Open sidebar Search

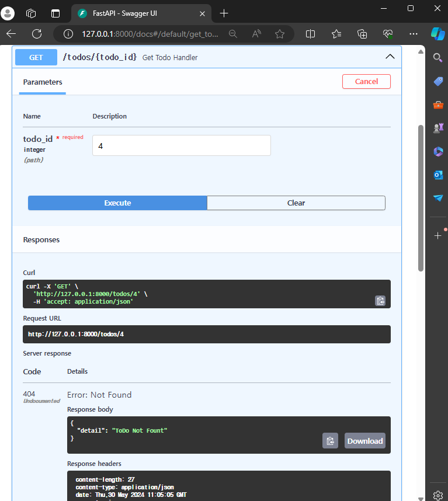coord(437,58)
